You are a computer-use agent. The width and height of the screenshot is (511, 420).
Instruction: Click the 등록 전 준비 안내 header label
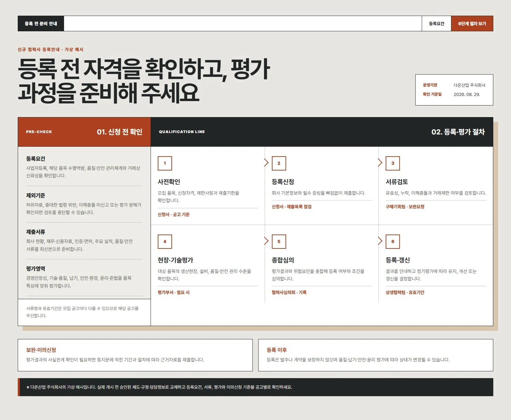[41, 23]
